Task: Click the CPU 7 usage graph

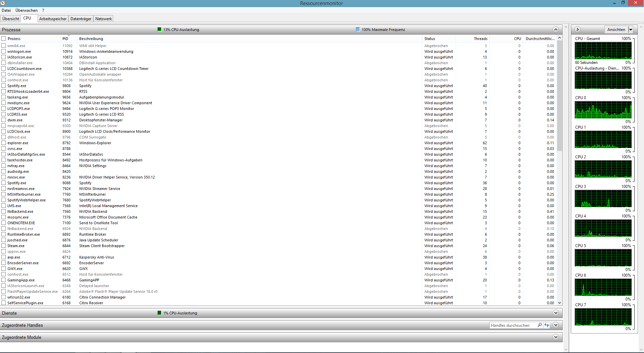Action: pyautogui.click(x=603, y=317)
